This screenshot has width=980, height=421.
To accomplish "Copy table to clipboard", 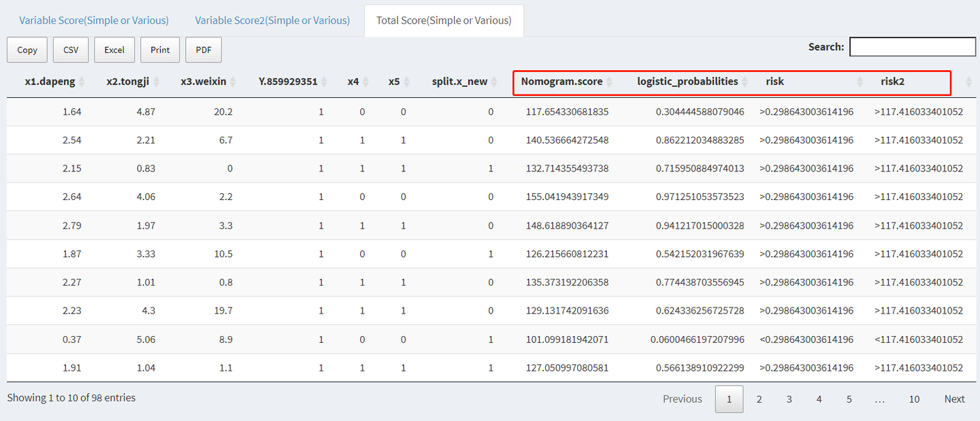I will tap(27, 50).
